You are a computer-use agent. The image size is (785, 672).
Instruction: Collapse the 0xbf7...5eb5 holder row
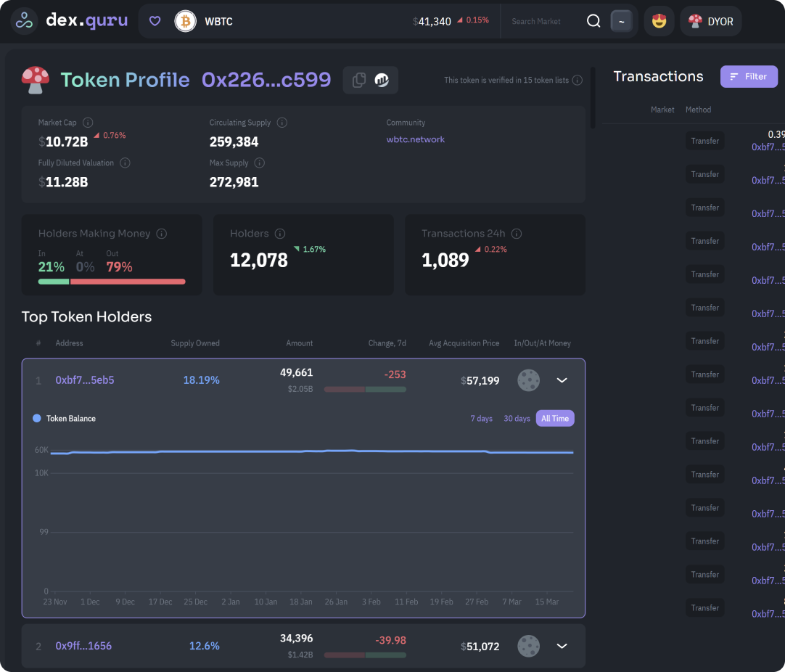562,380
